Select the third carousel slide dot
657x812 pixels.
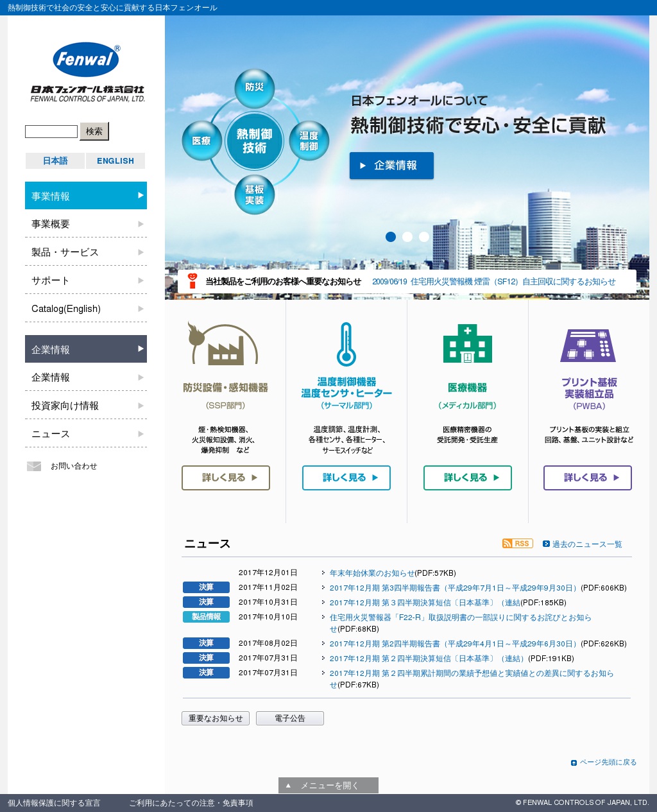tap(424, 237)
